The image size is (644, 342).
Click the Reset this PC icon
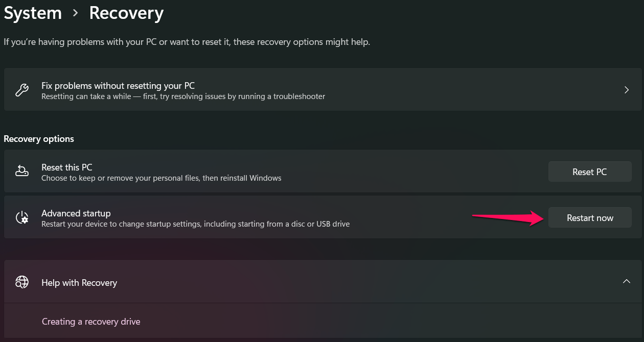[x=22, y=172]
